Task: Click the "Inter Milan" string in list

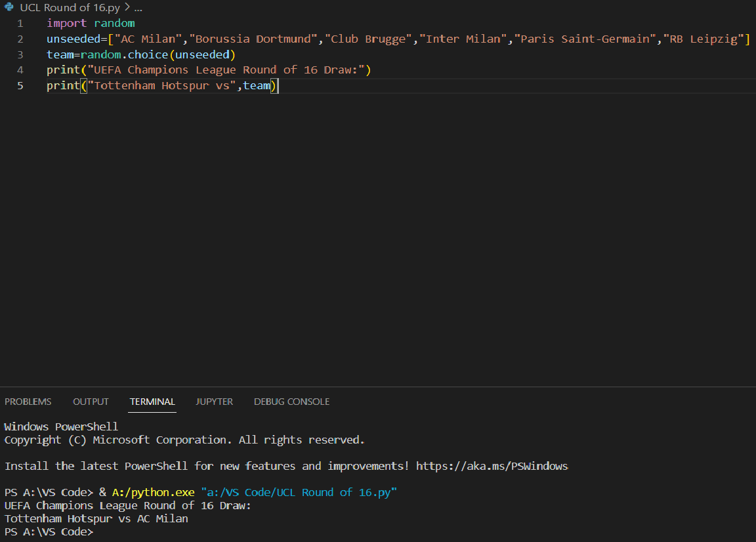Action: 463,39
